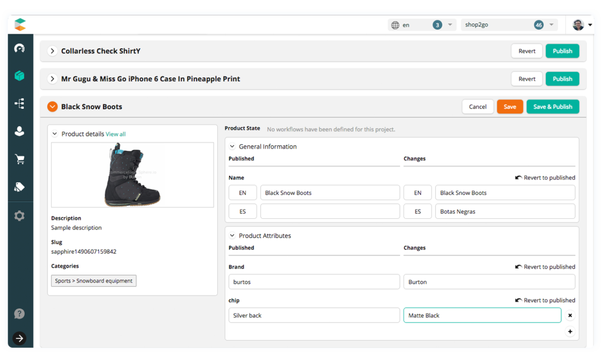605x364 pixels.
Task: Open the discounts tag sidebar icon
Action: 20,187
